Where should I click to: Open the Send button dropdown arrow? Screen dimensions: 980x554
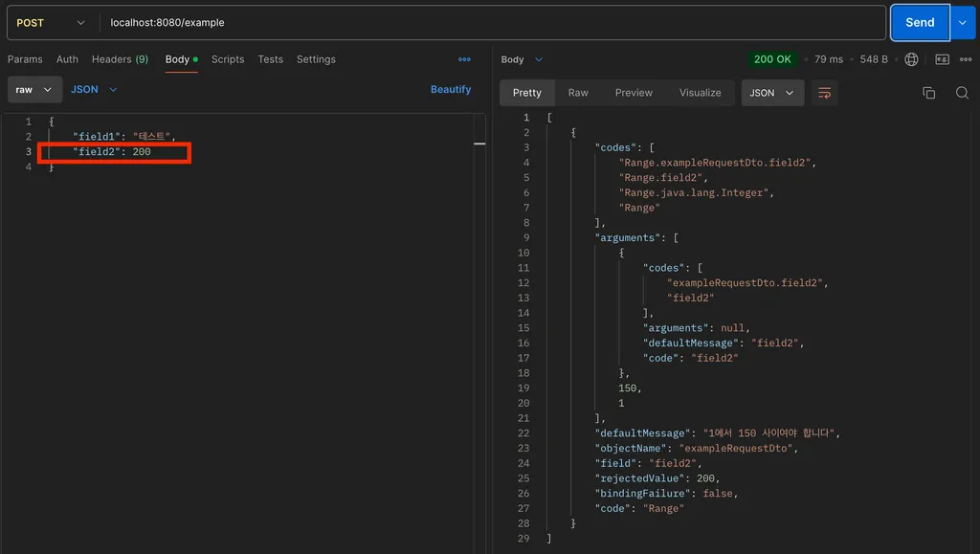(x=963, y=22)
